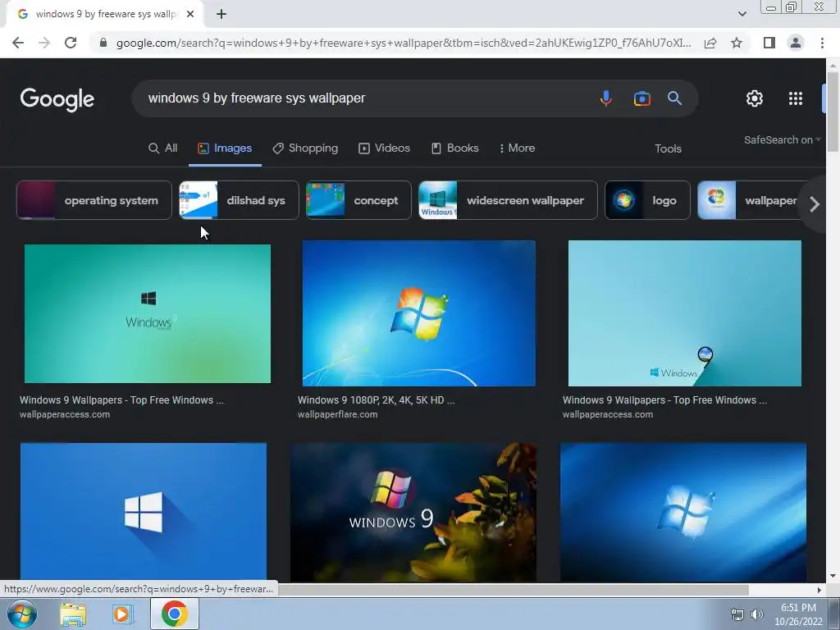This screenshot has height=630, width=840.
Task: Switch to the Videos tab
Action: pos(384,148)
